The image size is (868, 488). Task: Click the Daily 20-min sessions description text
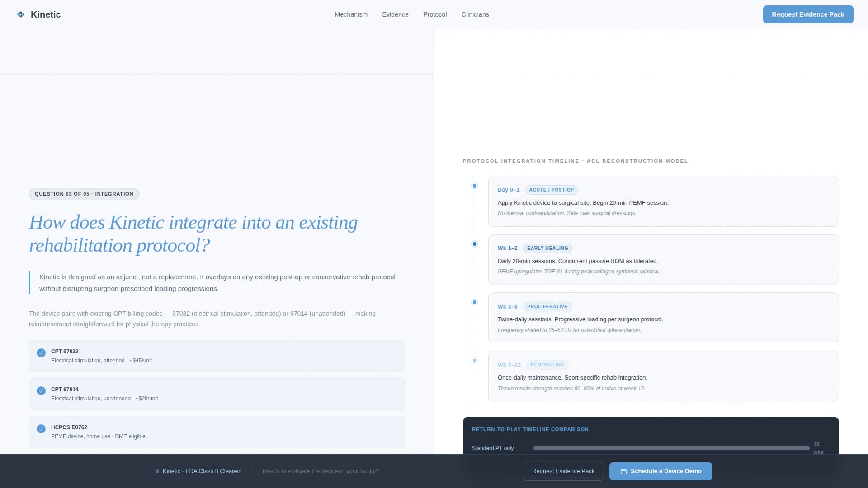(578, 261)
